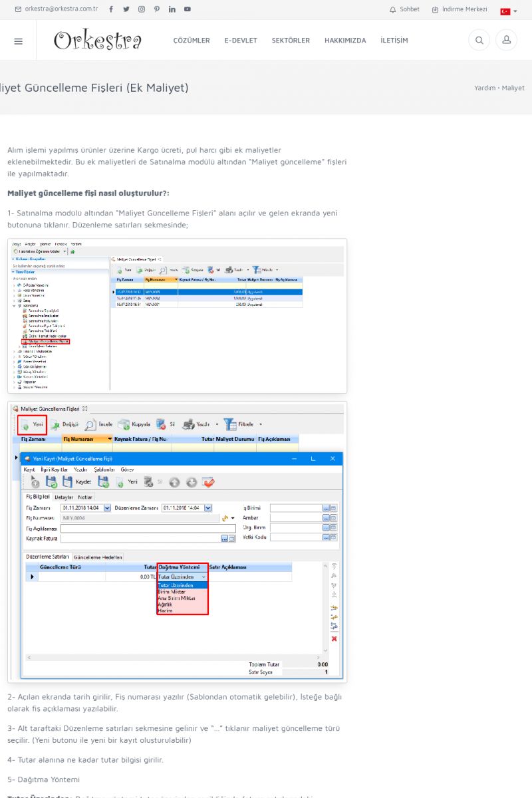Click the Dağıtma Yöntemi column header

click(x=182, y=567)
